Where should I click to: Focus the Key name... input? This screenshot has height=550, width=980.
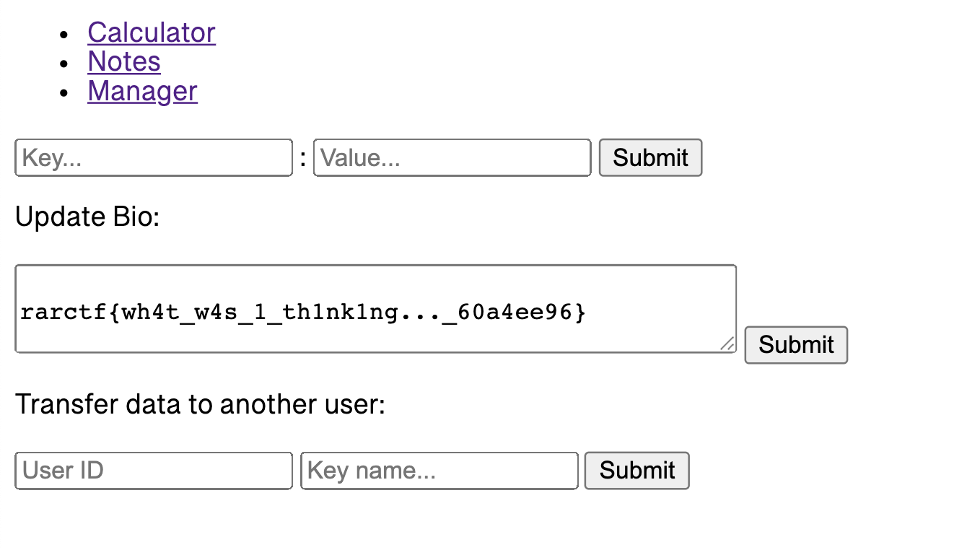point(439,471)
